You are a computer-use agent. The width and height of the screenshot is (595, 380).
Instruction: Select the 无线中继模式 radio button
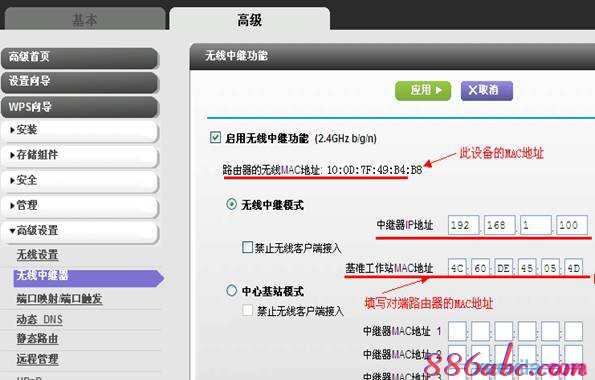[231, 204]
